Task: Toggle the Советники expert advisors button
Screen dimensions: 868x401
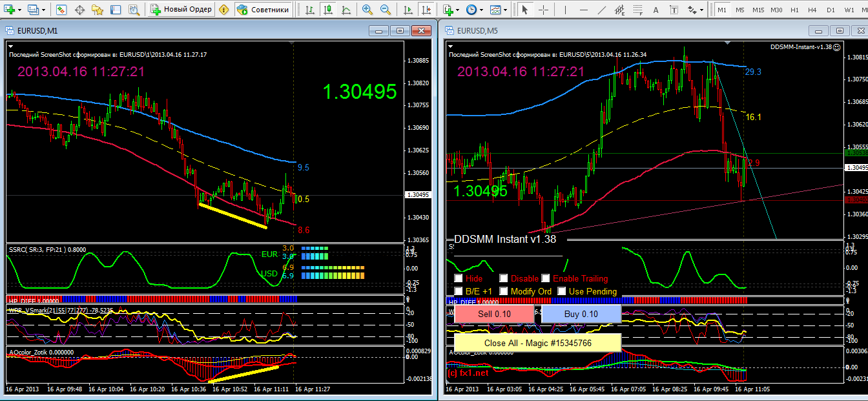Action: (x=262, y=10)
